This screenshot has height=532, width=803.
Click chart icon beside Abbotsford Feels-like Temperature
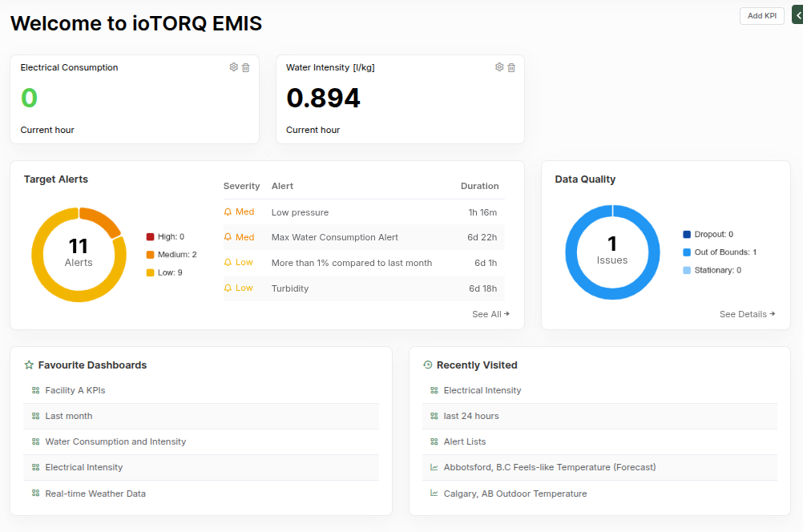[x=434, y=467]
